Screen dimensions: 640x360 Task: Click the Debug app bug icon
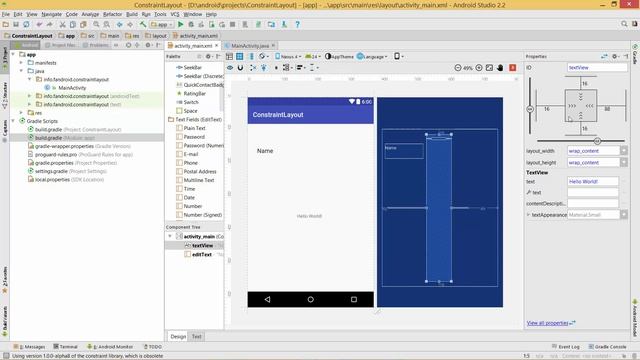[191, 24]
